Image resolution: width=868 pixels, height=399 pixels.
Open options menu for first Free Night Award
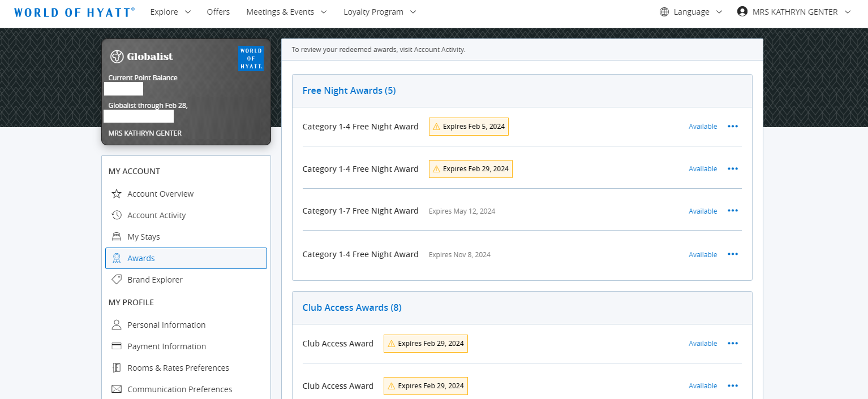coord(733,127)
